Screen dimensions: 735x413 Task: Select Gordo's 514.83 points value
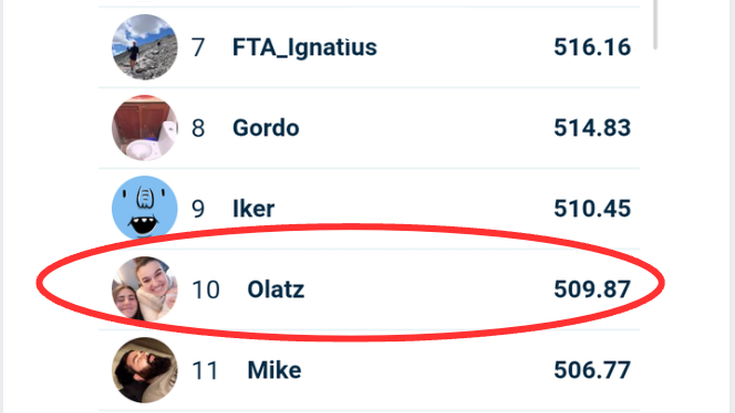tap(592, 128)
